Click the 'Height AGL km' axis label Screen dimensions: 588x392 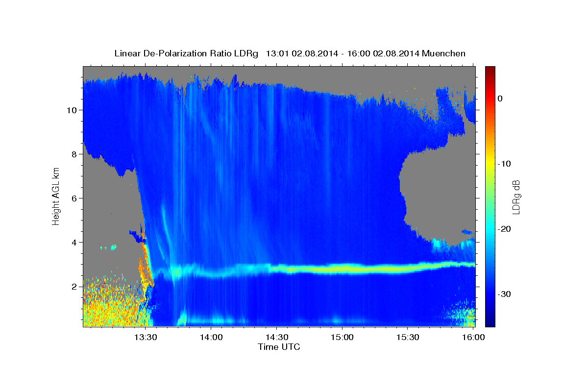pos(56,196)
